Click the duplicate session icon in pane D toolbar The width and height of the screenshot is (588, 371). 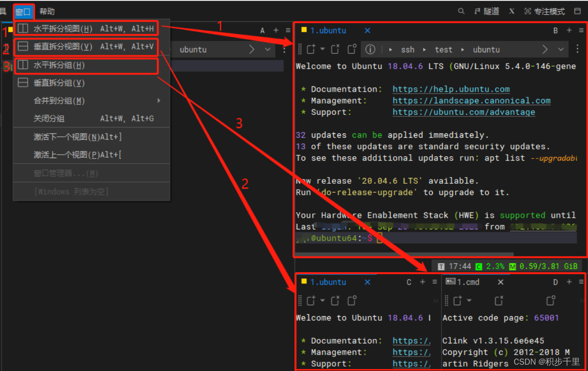click(x=551, y=301)
